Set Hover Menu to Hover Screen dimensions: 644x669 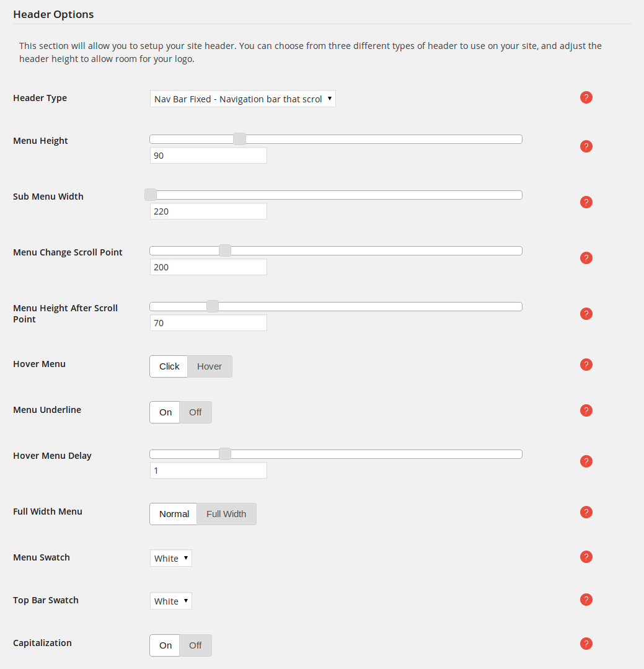point(210,366)
